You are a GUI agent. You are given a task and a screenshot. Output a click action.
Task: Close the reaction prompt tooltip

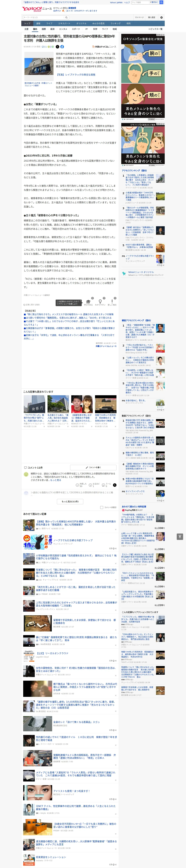point(80,301)
